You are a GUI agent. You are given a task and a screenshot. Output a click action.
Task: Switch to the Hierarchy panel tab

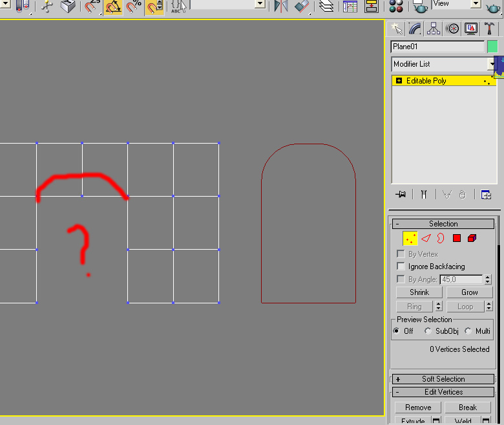click(434, 28)
